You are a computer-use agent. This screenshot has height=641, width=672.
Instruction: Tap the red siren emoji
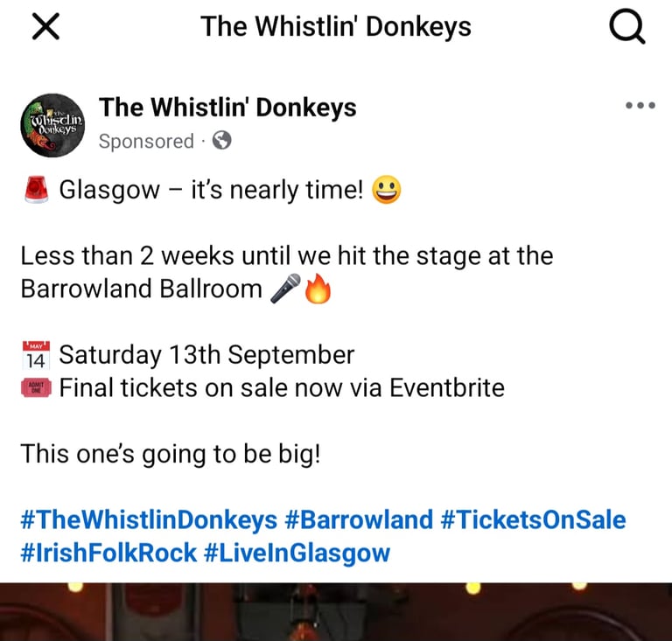(37, 189)
